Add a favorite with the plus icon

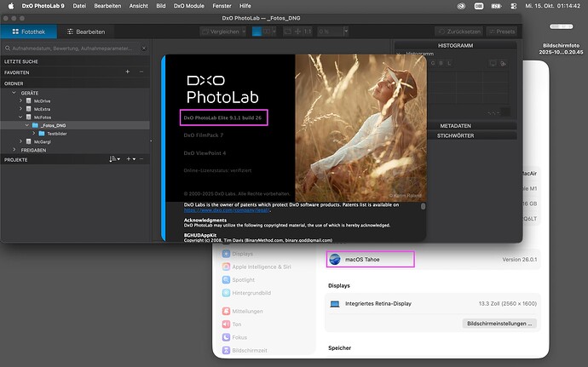[127, 72]
